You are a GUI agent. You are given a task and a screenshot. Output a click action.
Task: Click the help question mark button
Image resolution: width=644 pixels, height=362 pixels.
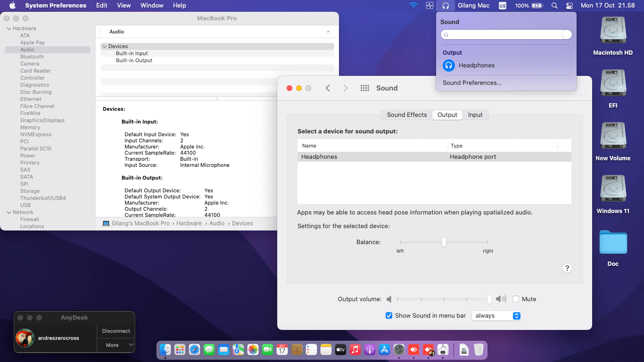[567, 268]
